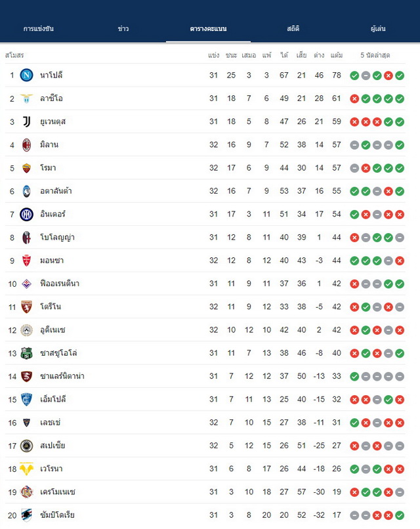
Task: Click the Juventus logo in row 3
Action: coord(26,121)
